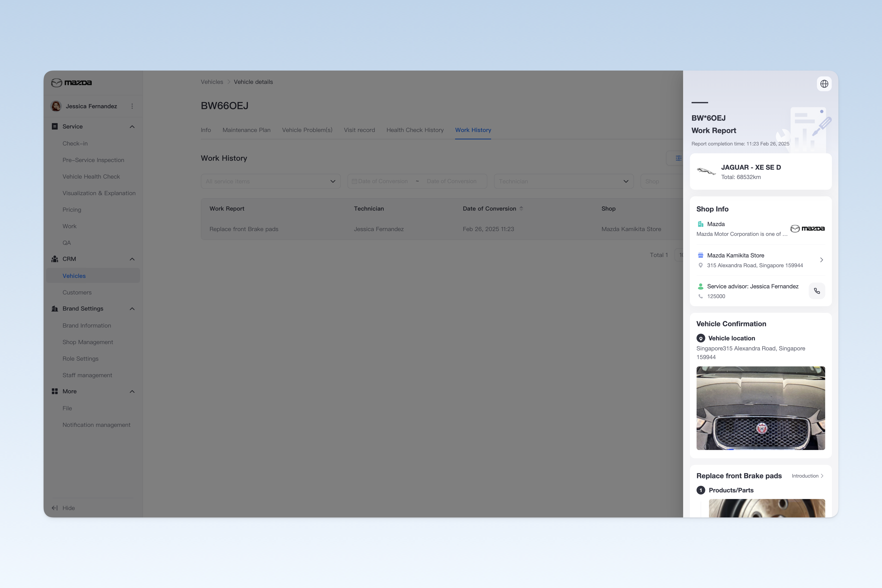The image size is (882, 588).
Task: Go to Customers in sidebar
Action: 77,292
